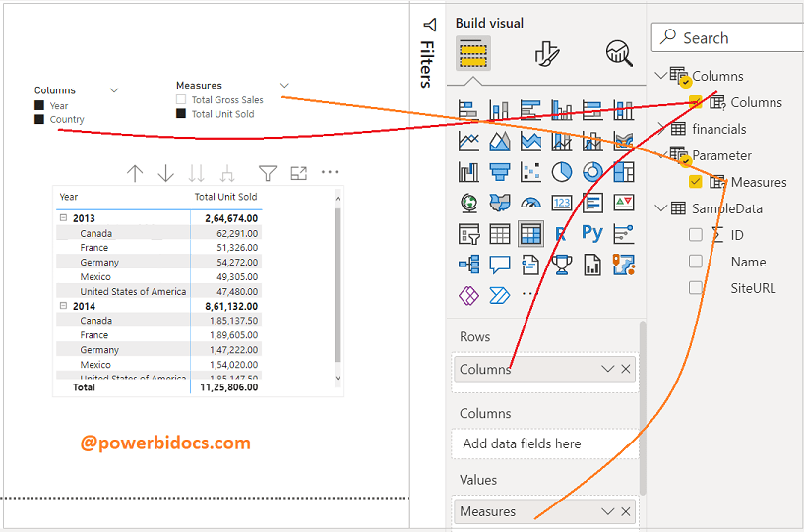Insert the Power Apps visual
The image size is (804, 532).
tap(468, 295)
